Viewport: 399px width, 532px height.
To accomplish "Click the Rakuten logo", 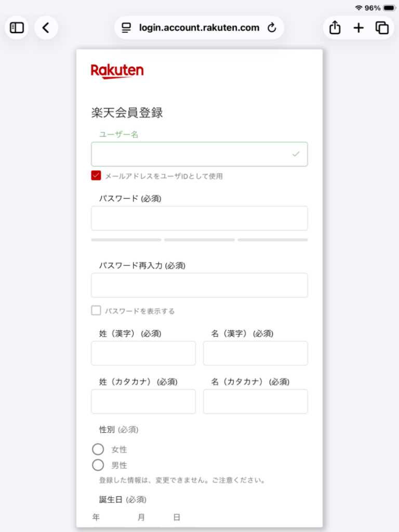I will click(x=117, y=71).
